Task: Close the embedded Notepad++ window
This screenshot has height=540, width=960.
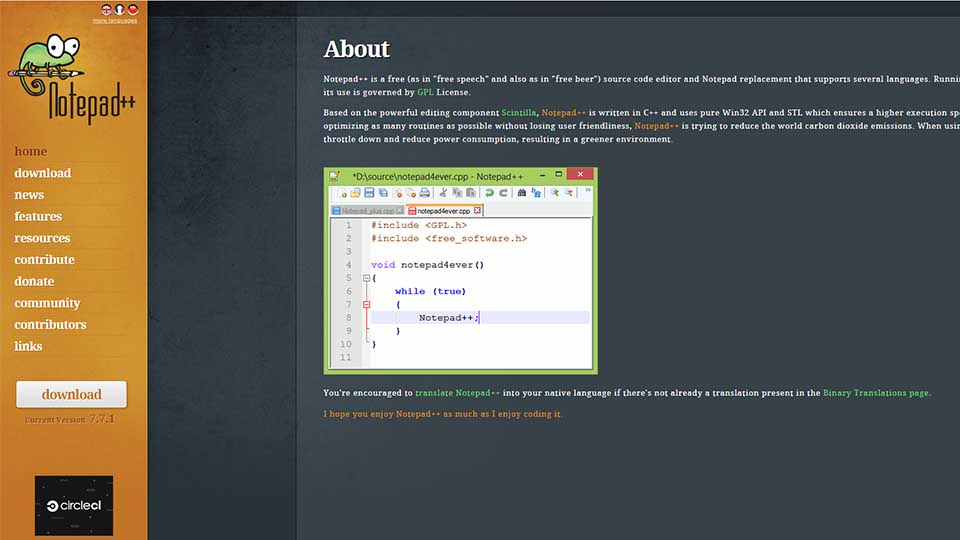Action: pos(580,174)
